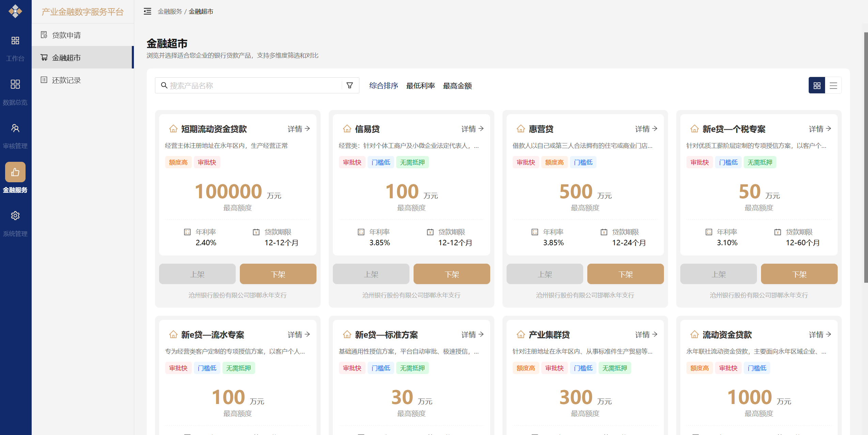
Task: Open 详情 for 流动资金贷款
Action: (x=820, y=335)
